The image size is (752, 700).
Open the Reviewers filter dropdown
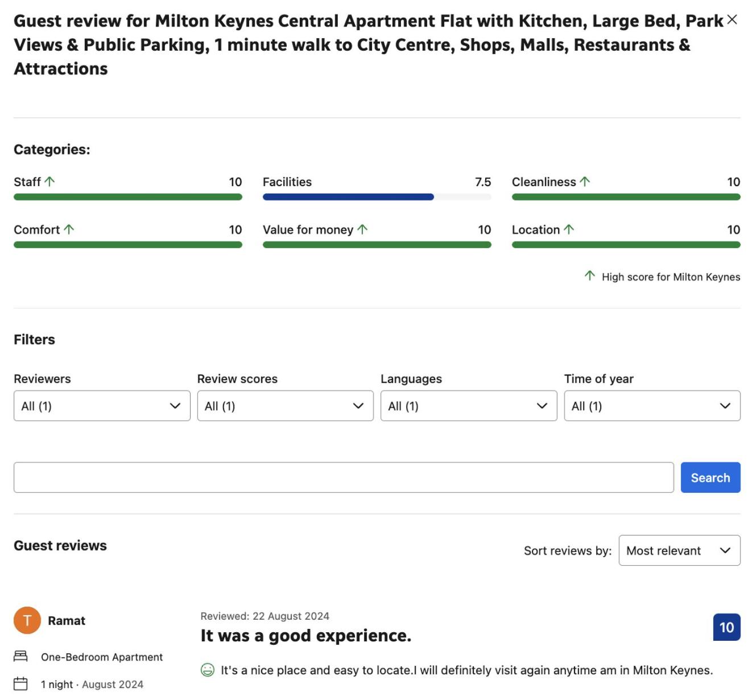(x=102, y=406)
